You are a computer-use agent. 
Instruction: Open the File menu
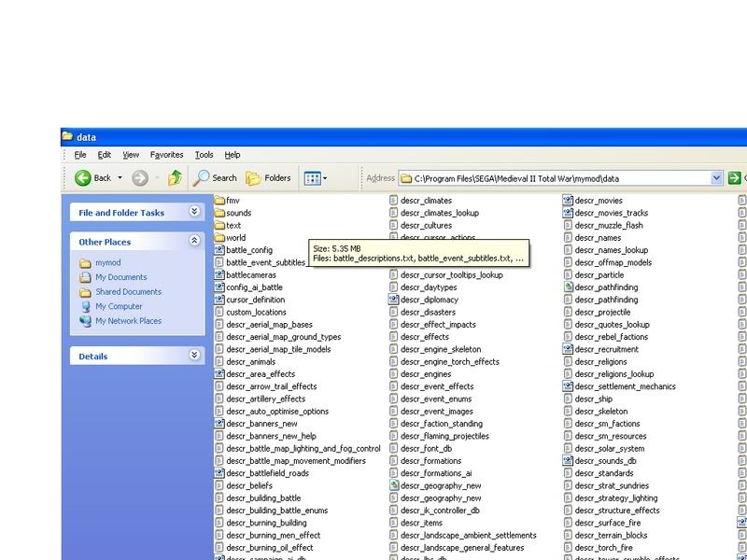pyautogui.click(x=80, y=155)
